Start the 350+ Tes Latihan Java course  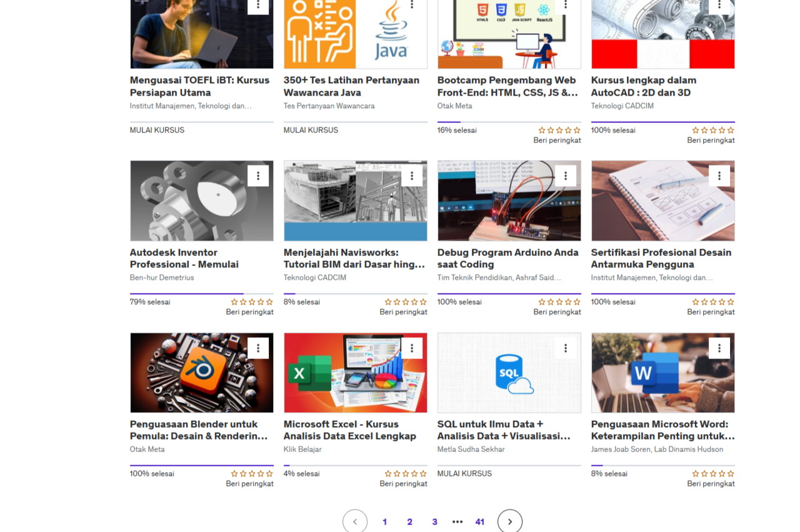(311, 131)
